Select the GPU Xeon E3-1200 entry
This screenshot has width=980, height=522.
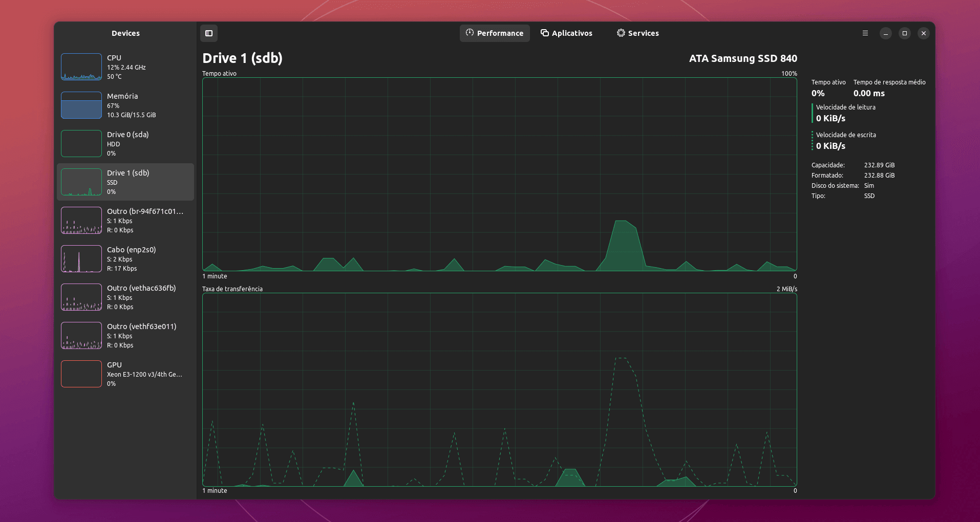point(125,374)
